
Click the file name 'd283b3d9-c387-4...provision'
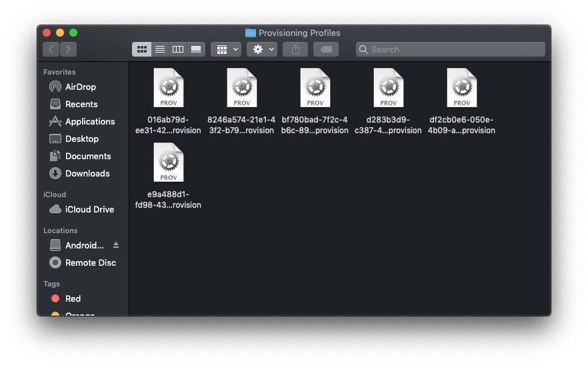[x=388, y=125]
